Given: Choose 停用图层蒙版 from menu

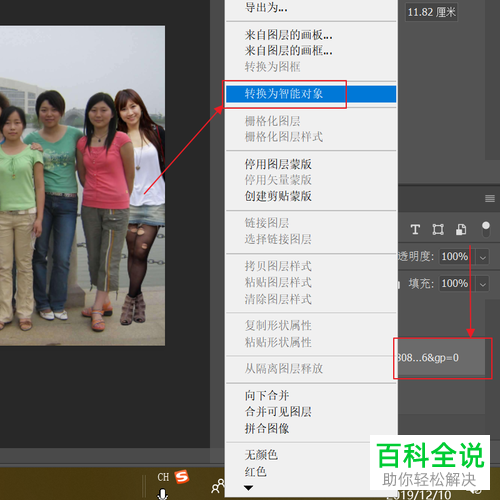Looking at the screenshot, I should tap(311, 164).
